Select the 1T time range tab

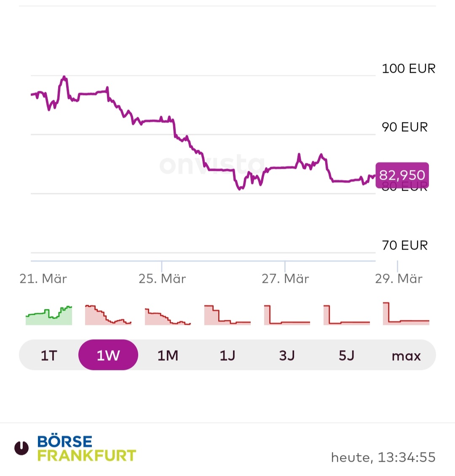49,356
